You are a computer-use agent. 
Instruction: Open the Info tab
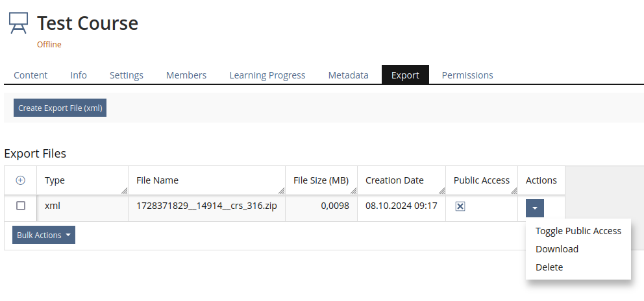coord(79,75)
